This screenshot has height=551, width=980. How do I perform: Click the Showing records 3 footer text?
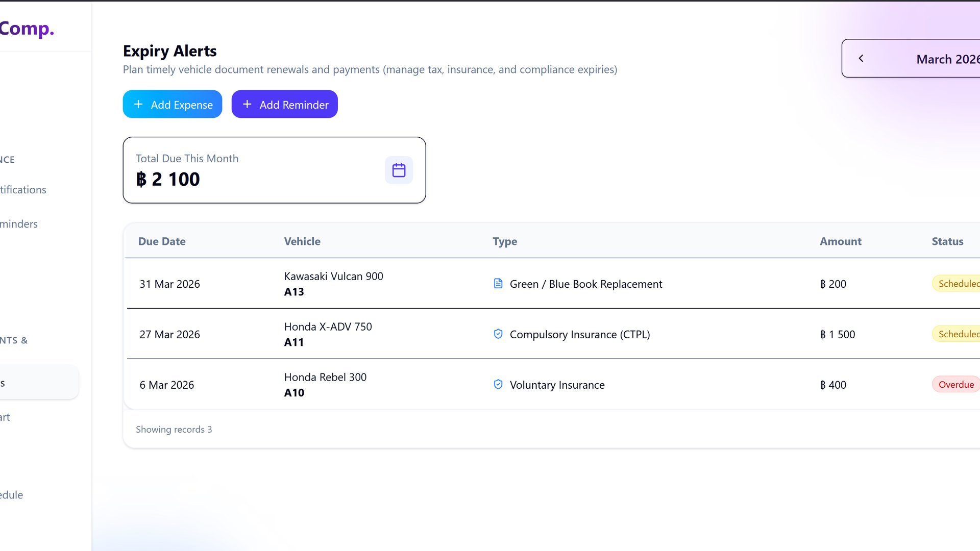tap(174, 430)
